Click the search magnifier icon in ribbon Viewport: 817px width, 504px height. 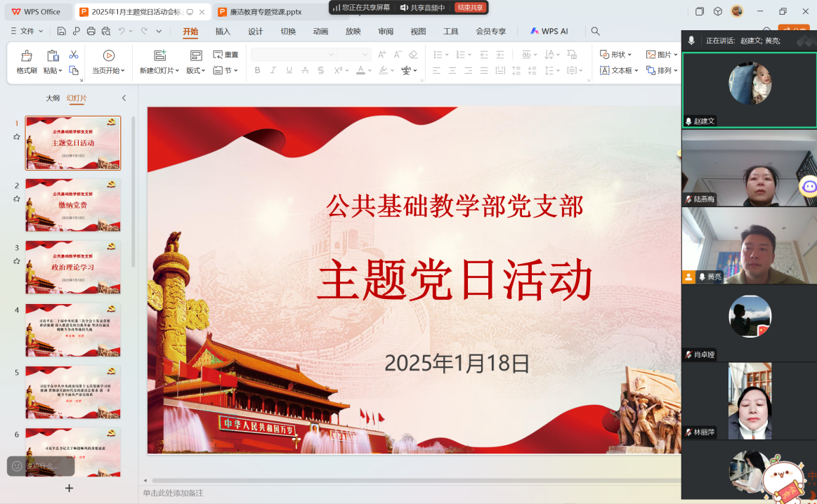point(596,32)
